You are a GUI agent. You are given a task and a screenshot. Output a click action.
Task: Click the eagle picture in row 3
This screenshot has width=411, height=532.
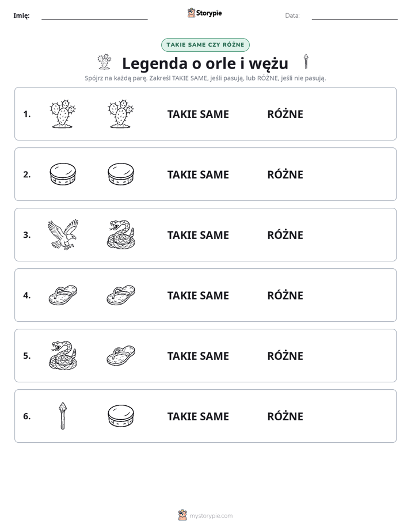coord(63,235)
